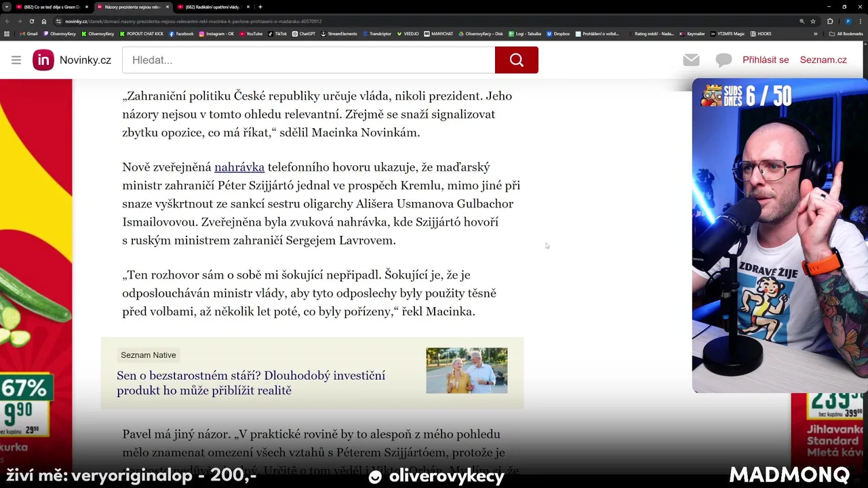Switch to the 'Radikální opatření vlády' tab
Viewport: 868px width, 488px height.
[212, 7]
